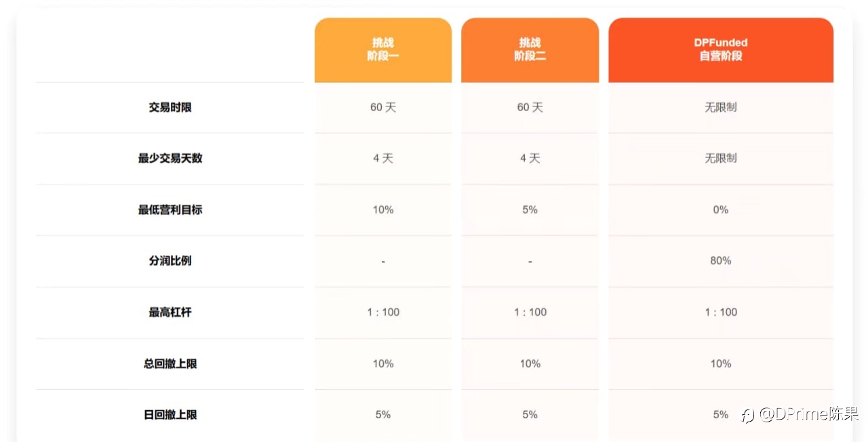This screenshot has height=442, width=868.
Task: Select the 挑战 阶段二 column header
Action: coord(530,50)
